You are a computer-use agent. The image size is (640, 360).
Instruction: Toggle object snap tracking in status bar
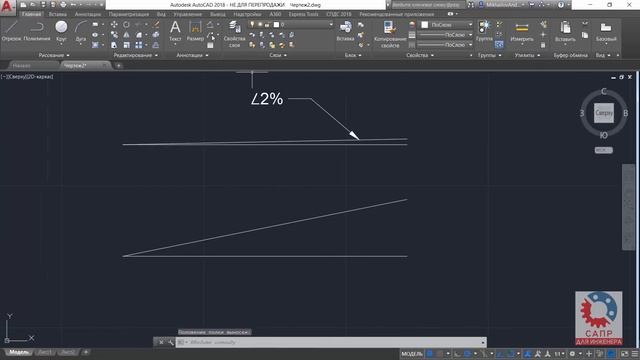coord(500,353)
